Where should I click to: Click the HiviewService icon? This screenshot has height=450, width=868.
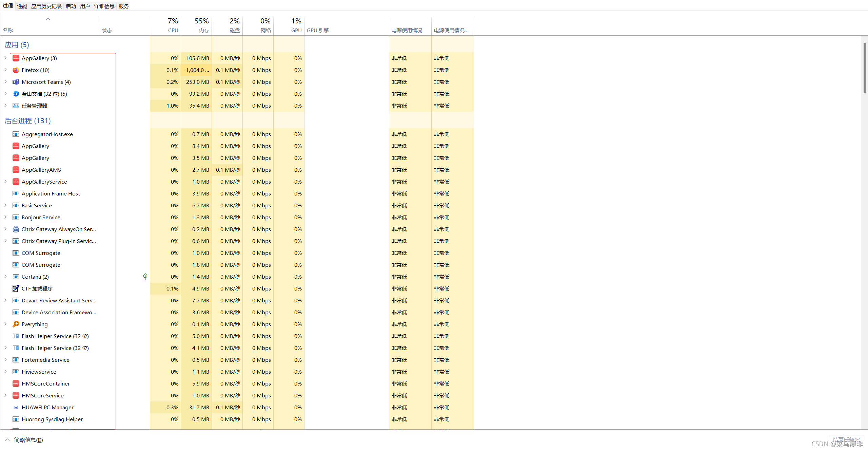tap(16, 372)
